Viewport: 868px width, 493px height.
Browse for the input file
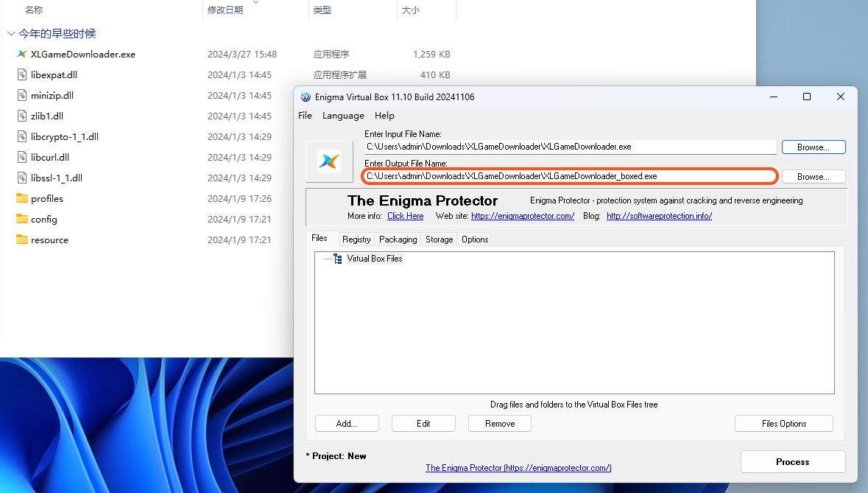(814, 147)
